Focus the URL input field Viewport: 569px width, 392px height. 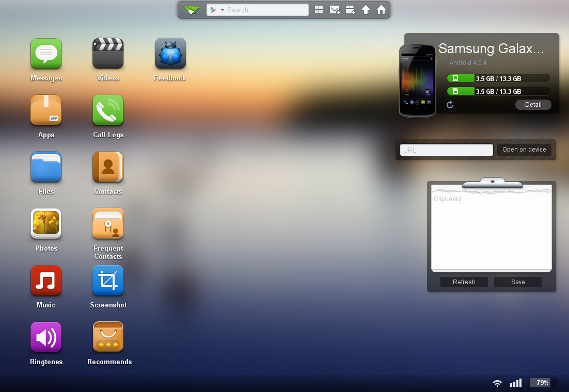446,150
